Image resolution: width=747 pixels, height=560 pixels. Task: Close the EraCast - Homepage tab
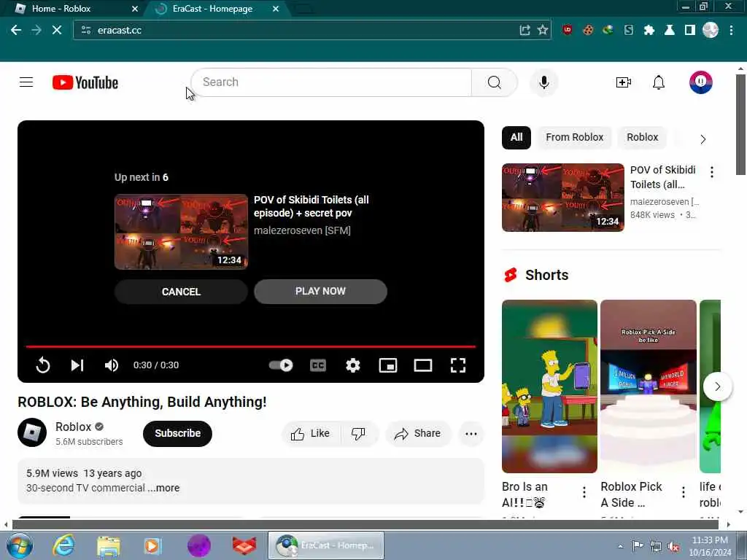click(275, 9)
